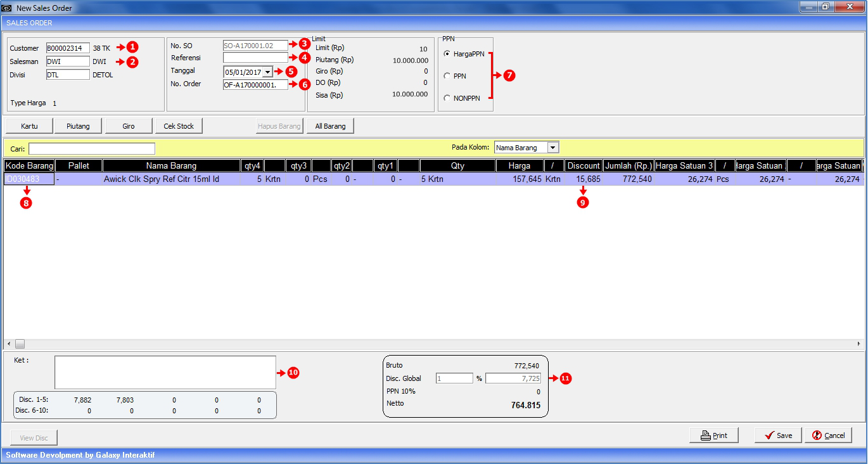Screen dimensions: 868x464
Task: Click the Cancel button icon
Action: click(x=817, y=435)
